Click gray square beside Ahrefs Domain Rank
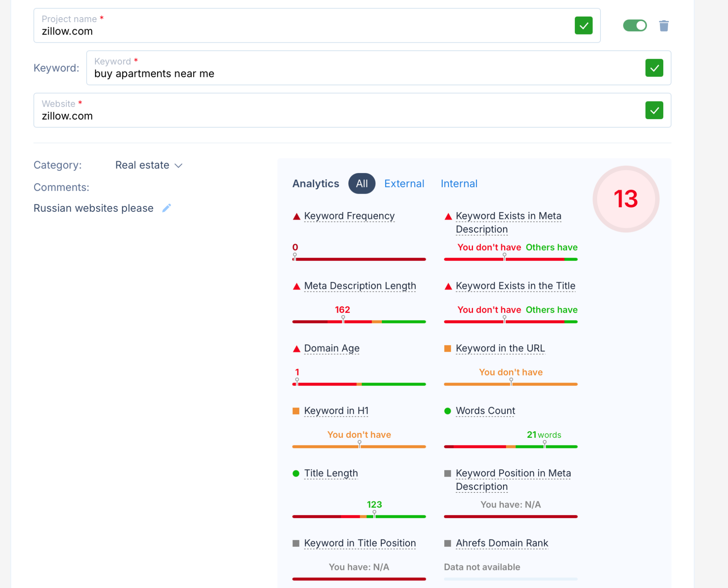This screenshot has height=588, width=728. 448,543
